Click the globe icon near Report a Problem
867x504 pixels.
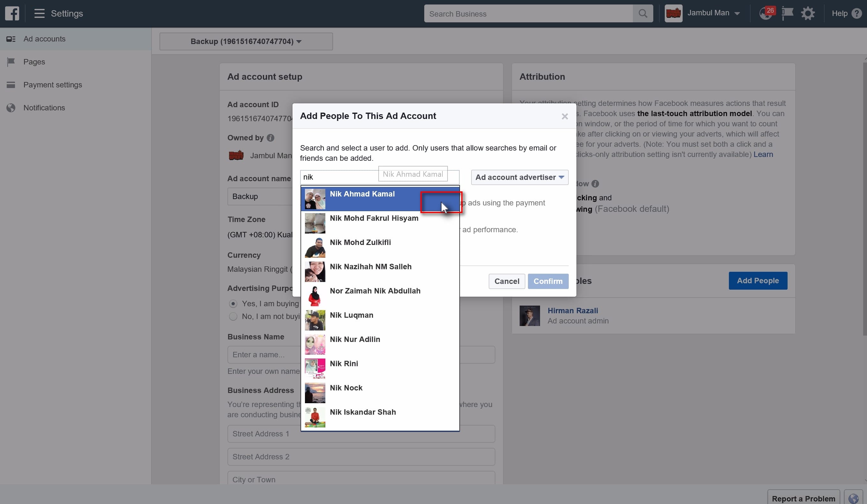(853, 498)
